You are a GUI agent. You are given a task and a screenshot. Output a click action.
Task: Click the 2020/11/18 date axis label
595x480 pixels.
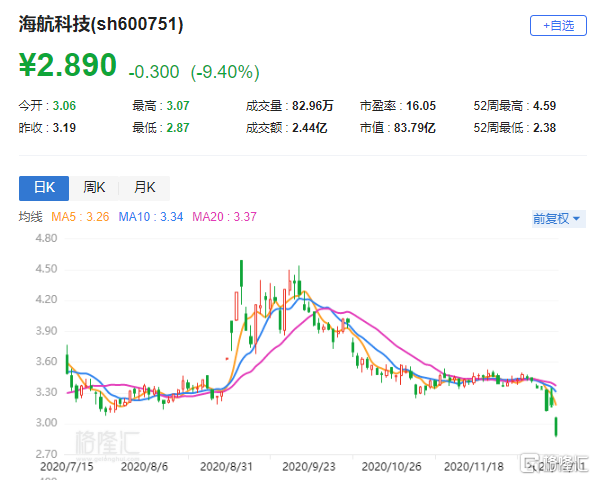474,467
